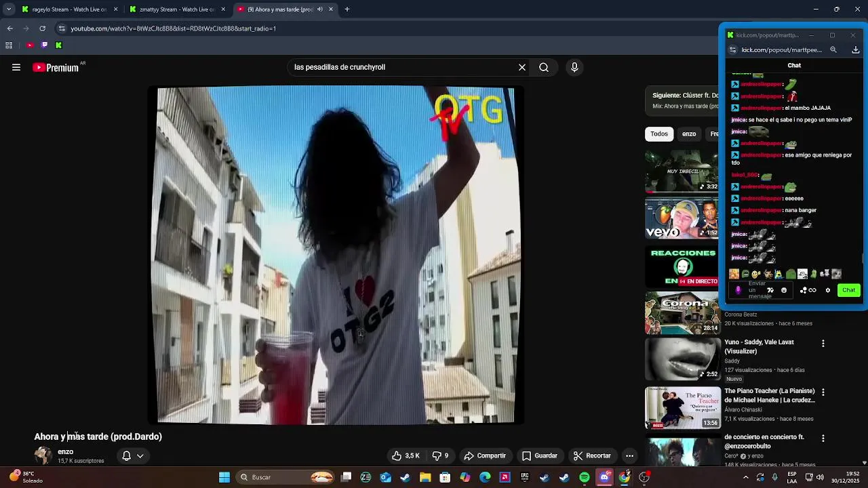Open Discord from the taskbar

[x=604, y=477]
